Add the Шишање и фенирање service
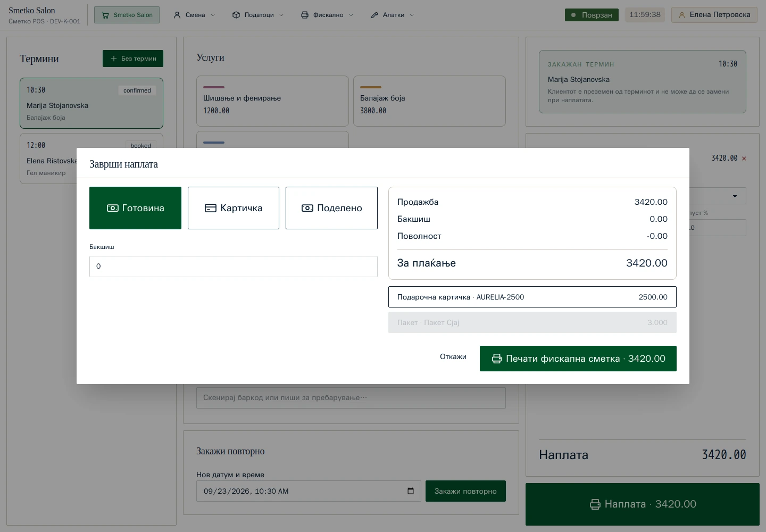The image size is (766, 532). 272,101
